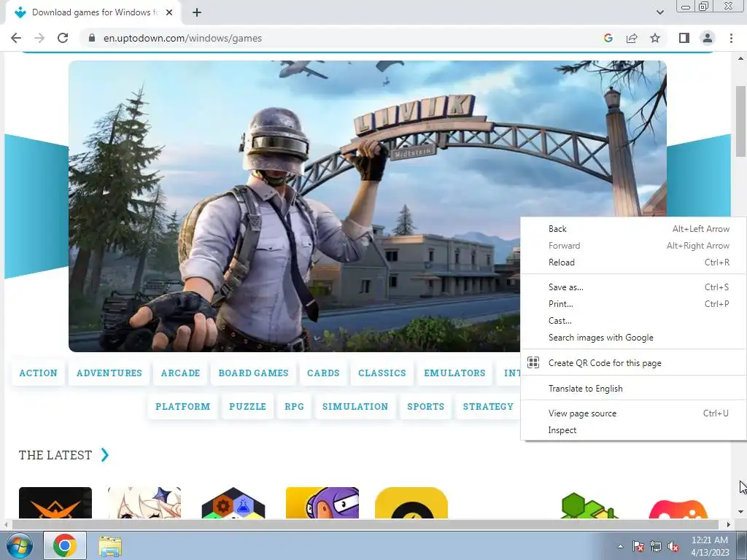Open the anime girl game icon

coord(144,502)
